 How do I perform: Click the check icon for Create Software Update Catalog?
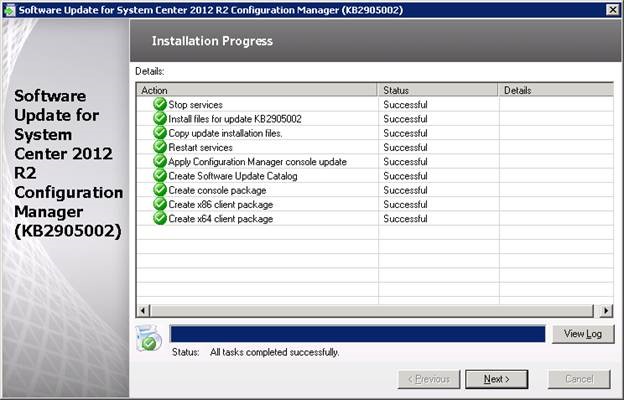click(x=160, y=176)
